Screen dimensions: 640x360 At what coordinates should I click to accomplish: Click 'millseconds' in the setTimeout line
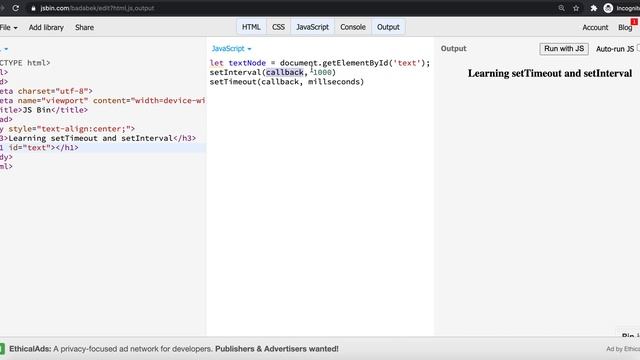[x=333, y=82]
